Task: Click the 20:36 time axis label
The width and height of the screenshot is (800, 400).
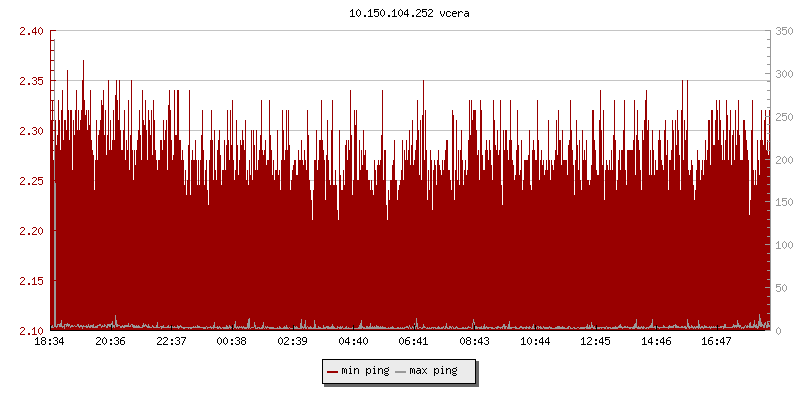Action: point(110,341)
